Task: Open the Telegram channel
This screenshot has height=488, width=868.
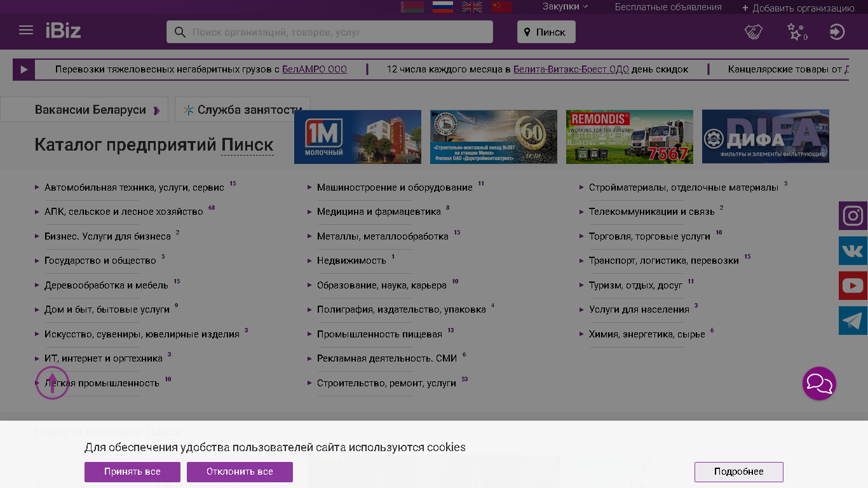Action: [x=853, y=321]
